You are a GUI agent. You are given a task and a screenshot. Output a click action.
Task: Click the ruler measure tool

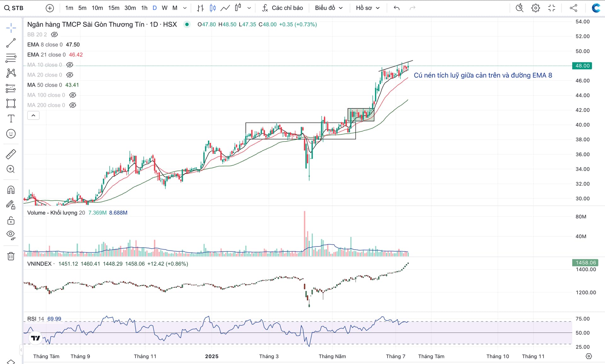11,154
